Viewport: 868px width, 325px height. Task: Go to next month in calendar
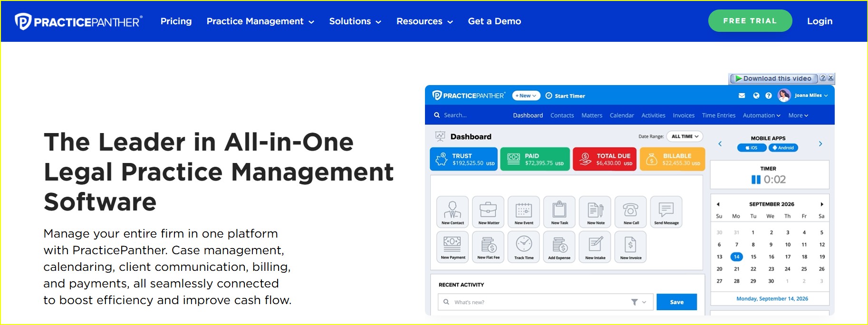click(821, 204)
